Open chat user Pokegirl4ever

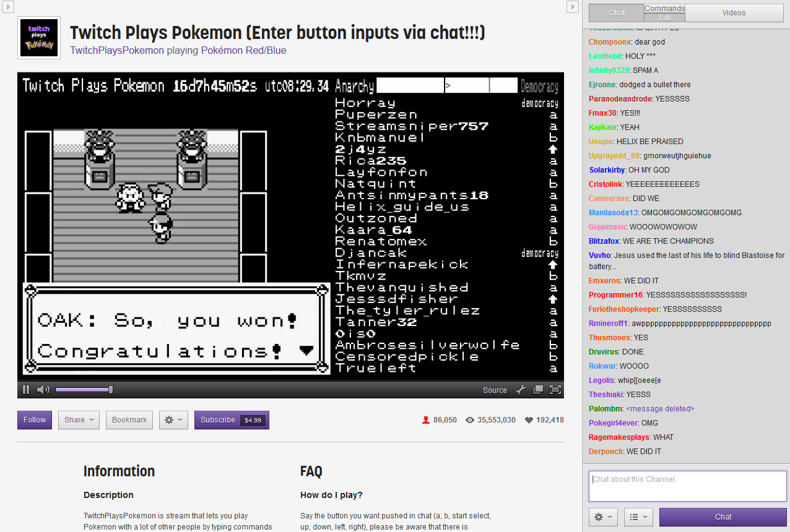coord(613,423)
